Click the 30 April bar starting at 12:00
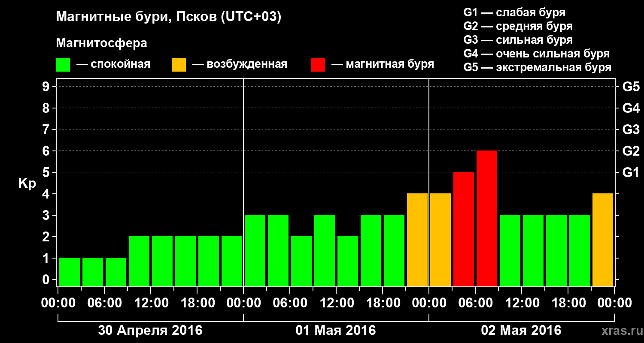This screenshot has width=644, height=343. [x=162, y=262]
